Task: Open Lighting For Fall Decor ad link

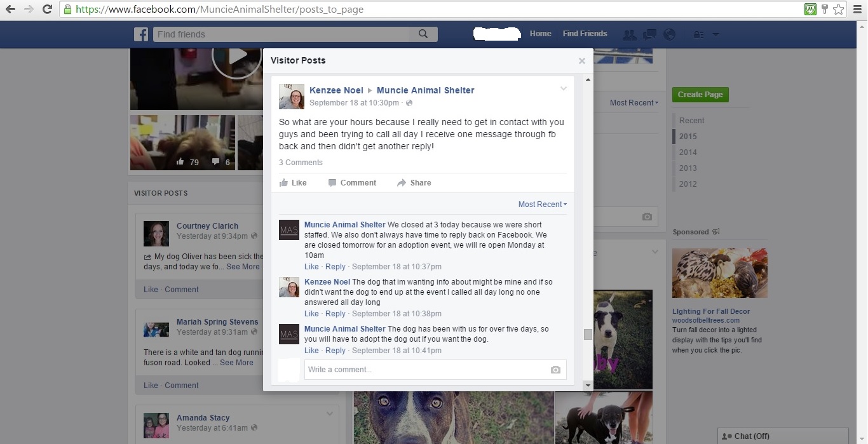Action: pos(711,312)
